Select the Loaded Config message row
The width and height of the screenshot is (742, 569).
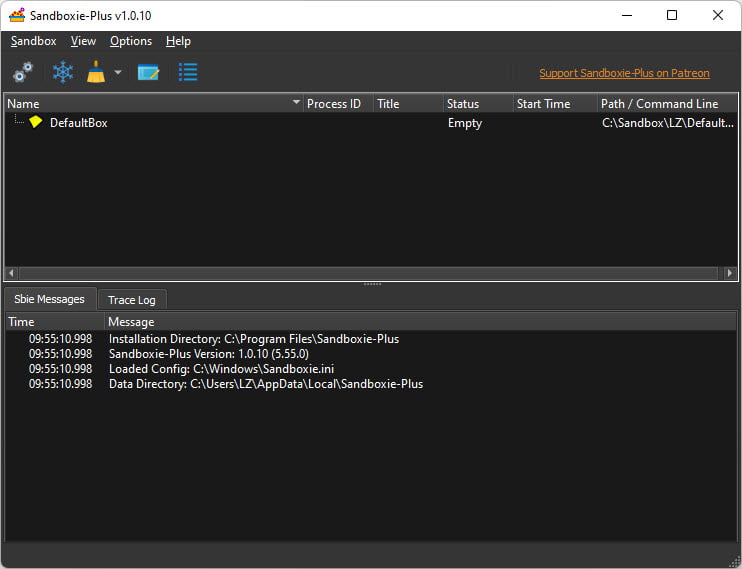click(371, 369)
